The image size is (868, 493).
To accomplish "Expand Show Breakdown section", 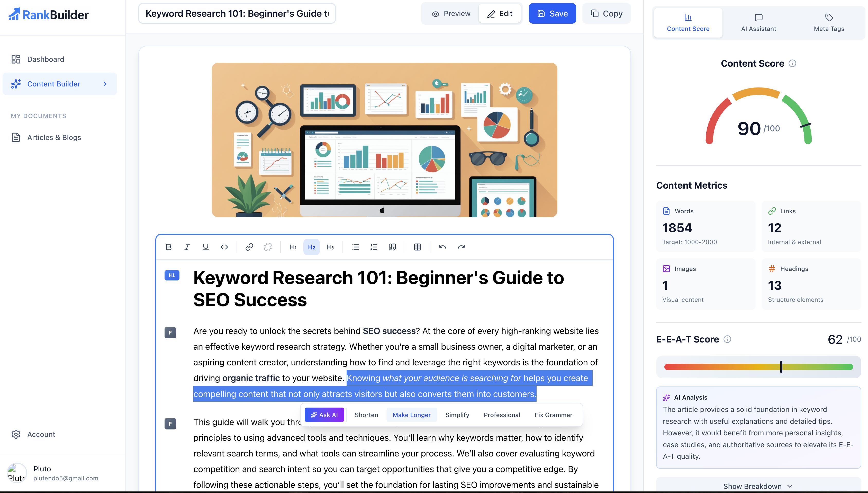I will click(758, 486).
